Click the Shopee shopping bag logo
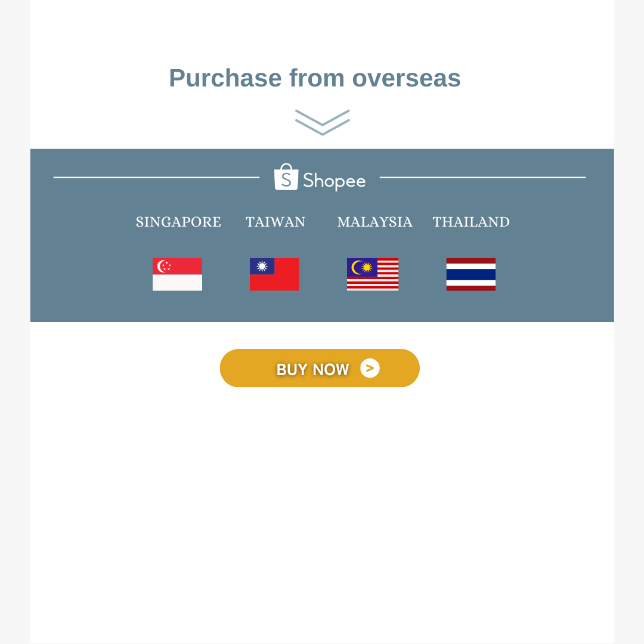 pos(286,177)
